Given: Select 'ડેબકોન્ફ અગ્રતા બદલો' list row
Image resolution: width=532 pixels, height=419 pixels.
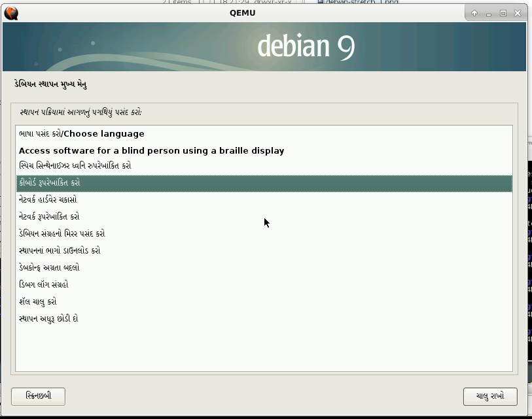Looking at the screenshot, I should [x=264, y=267].
